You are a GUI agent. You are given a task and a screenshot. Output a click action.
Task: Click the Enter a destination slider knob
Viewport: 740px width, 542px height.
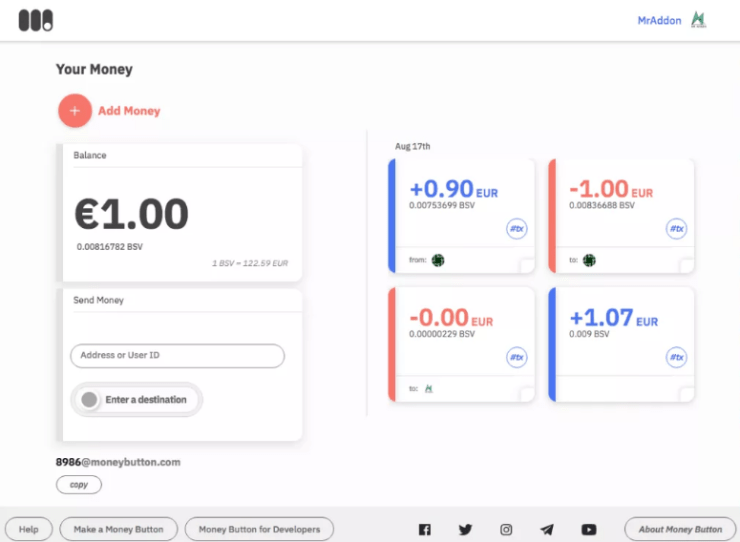tap(89, 400)
